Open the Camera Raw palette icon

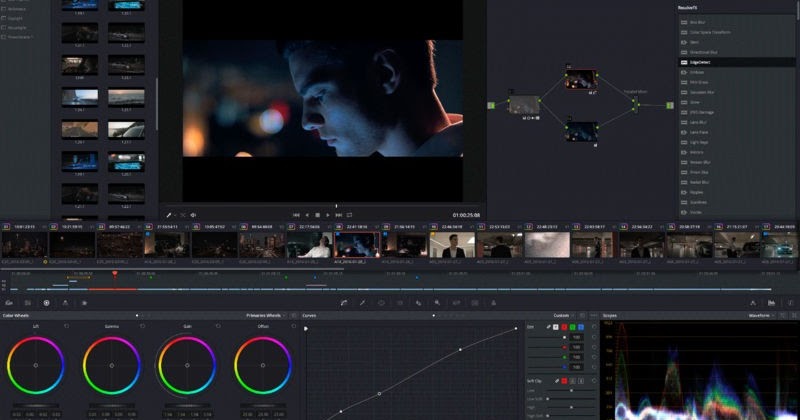point(9,303)
